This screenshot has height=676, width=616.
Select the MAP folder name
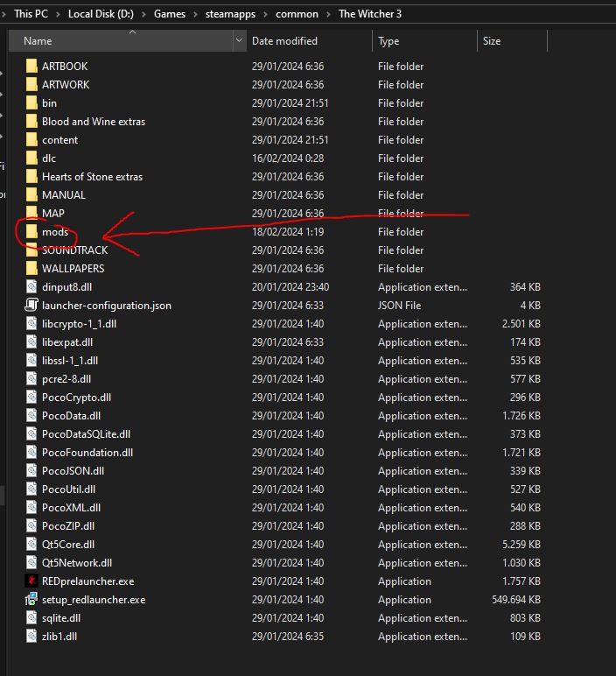click(53, 214)
